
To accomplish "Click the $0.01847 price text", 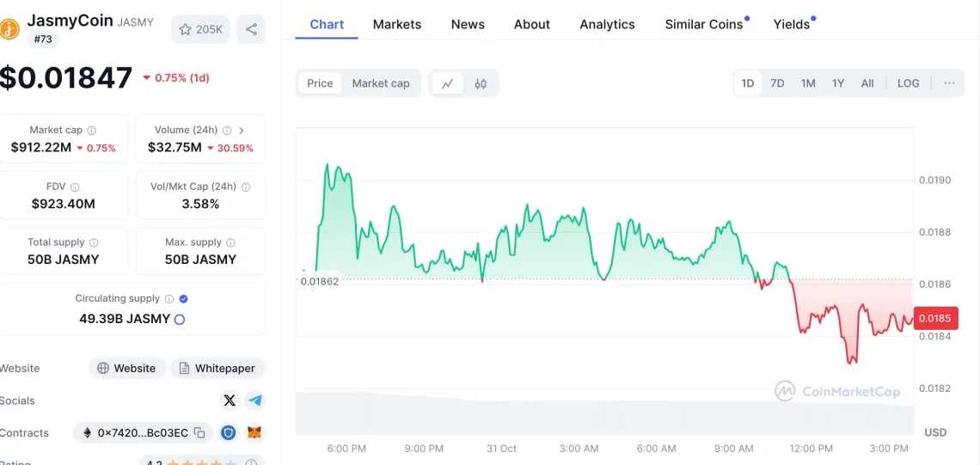I will (65, 78).
